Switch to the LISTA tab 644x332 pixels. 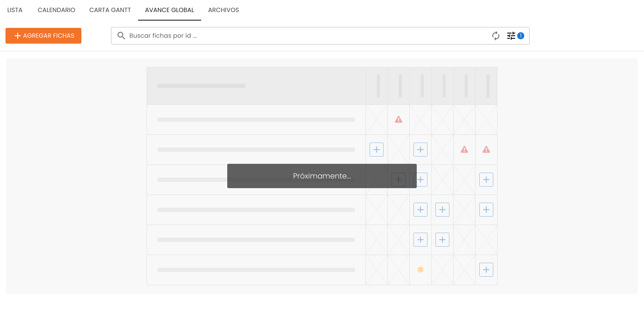pos(15,10)
